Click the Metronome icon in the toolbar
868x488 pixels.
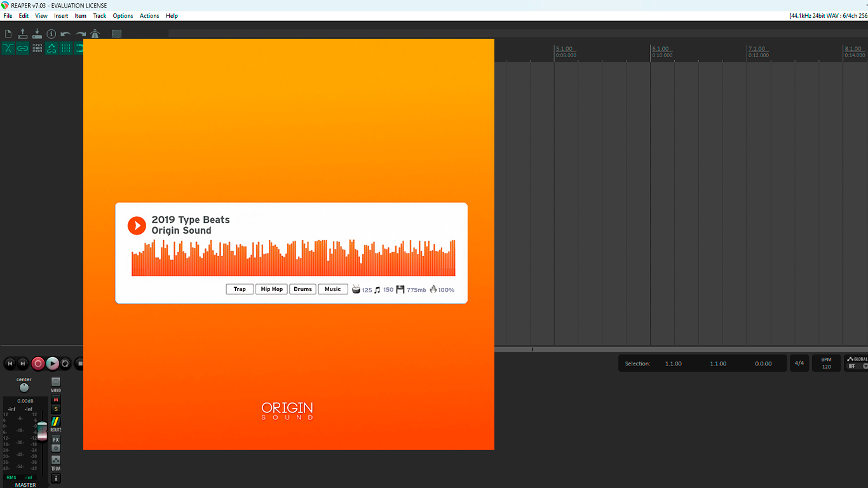coord(95,34)
